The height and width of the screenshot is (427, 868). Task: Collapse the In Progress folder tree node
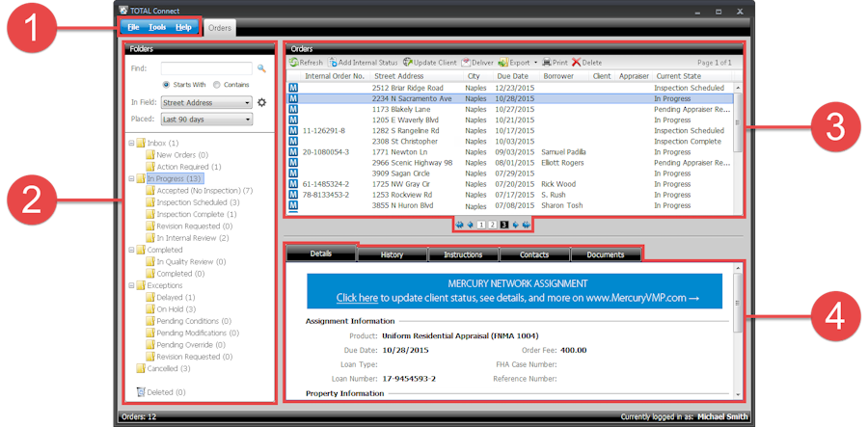pos(131,178)
